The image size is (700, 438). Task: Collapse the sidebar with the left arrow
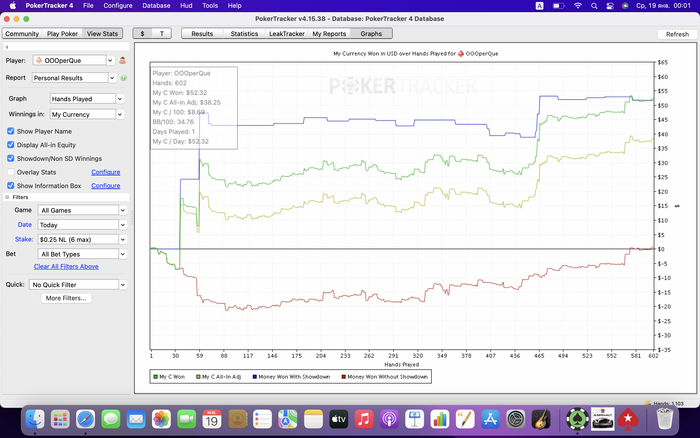(x=7, y=47)
